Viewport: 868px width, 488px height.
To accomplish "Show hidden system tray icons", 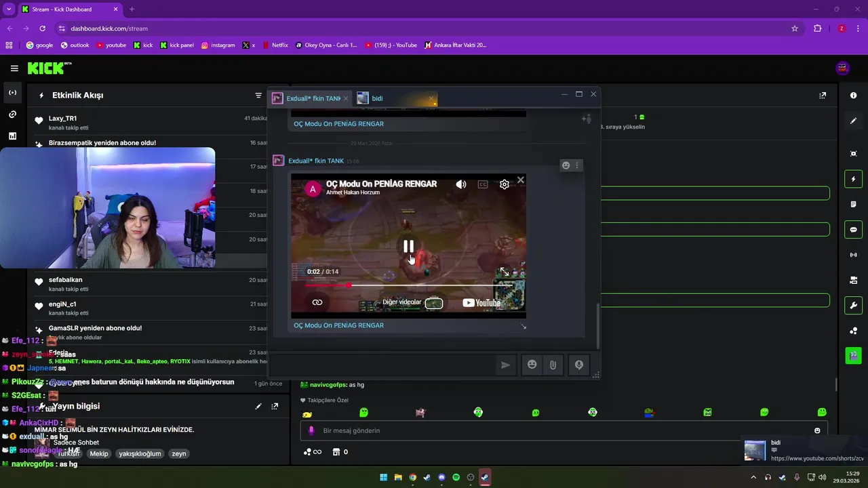I will (x=753, y=477).
